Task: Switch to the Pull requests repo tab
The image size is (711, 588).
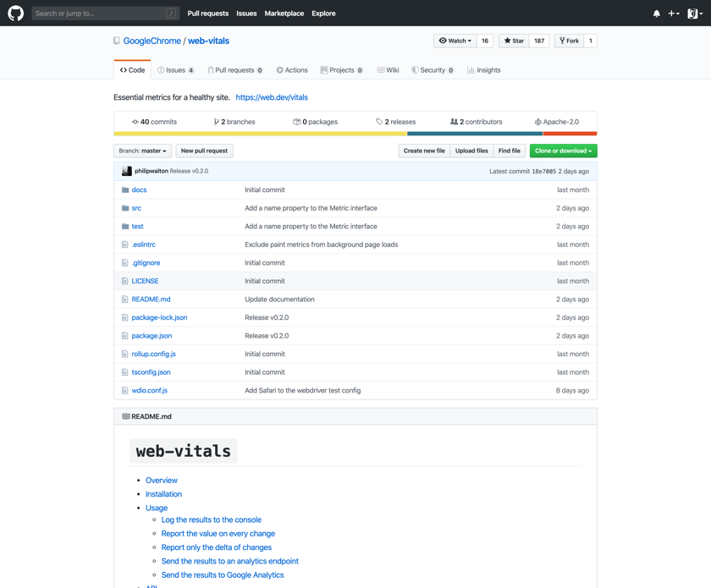Action: click(235, 70)
